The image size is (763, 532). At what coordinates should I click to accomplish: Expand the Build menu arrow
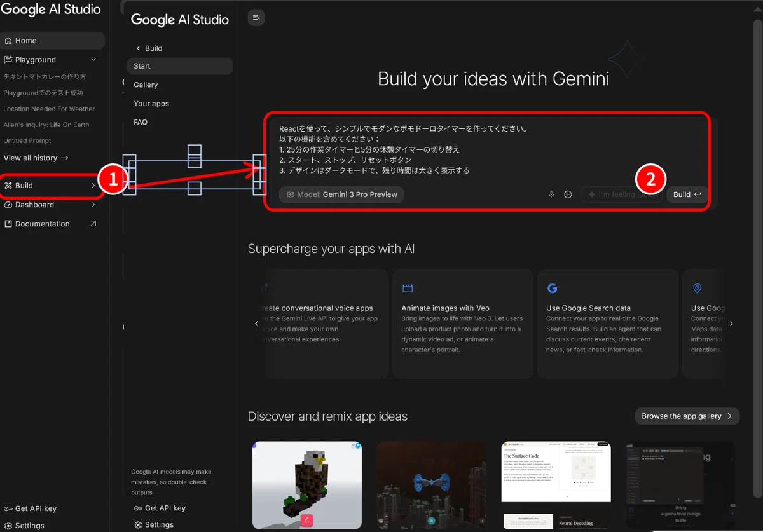93,186
